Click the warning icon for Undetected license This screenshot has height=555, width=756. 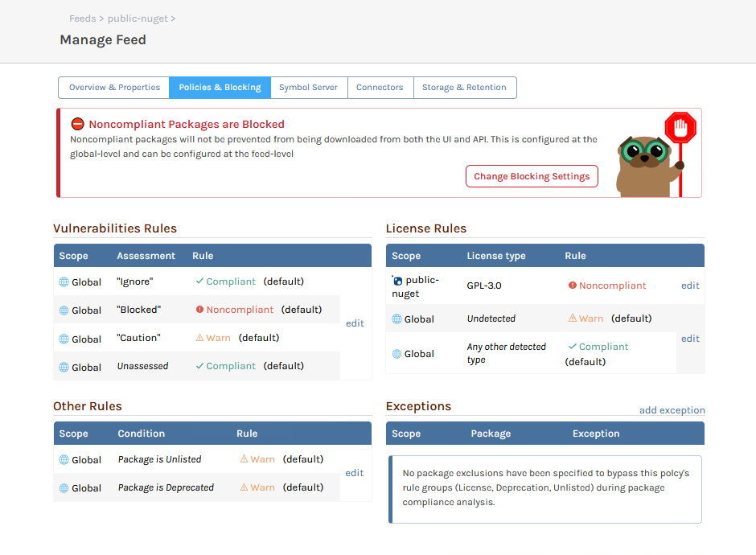[x=573, y=319]
